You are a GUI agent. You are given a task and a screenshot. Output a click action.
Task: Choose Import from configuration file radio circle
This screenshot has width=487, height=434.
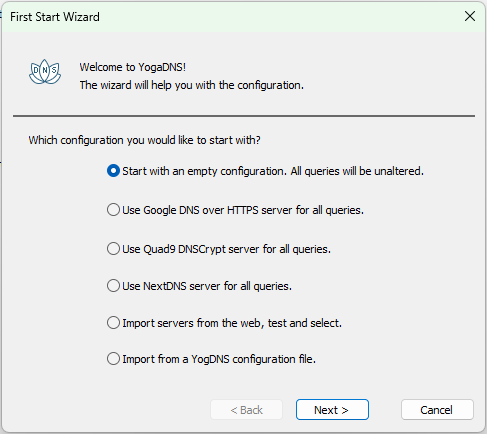(x=113, y=359)
